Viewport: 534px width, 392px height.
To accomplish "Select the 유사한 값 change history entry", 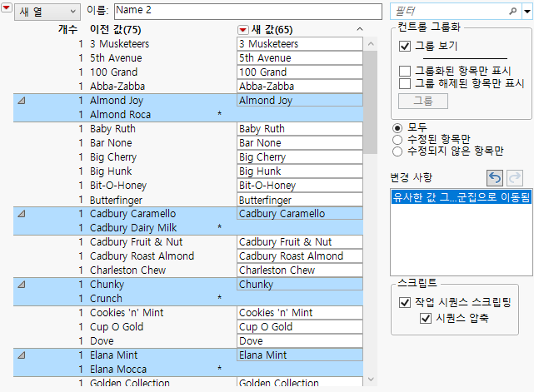I will 462,197.
